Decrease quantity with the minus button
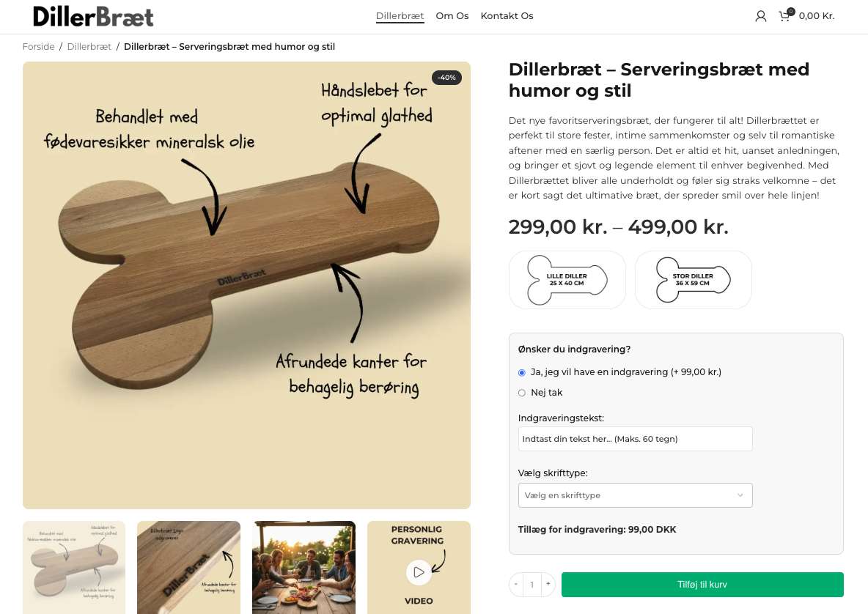This screenshot has width=868, height=614. click(x=516, y=584)
